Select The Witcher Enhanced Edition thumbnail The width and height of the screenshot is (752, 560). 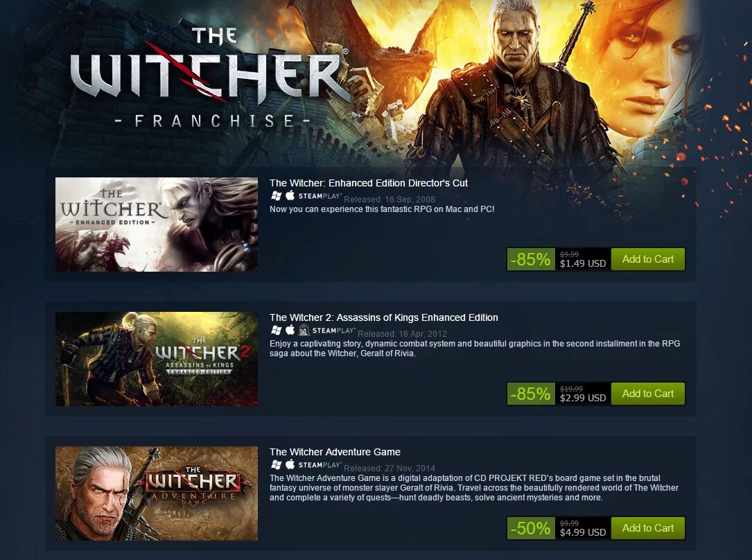pyautogui.click(x=157, y=225)
